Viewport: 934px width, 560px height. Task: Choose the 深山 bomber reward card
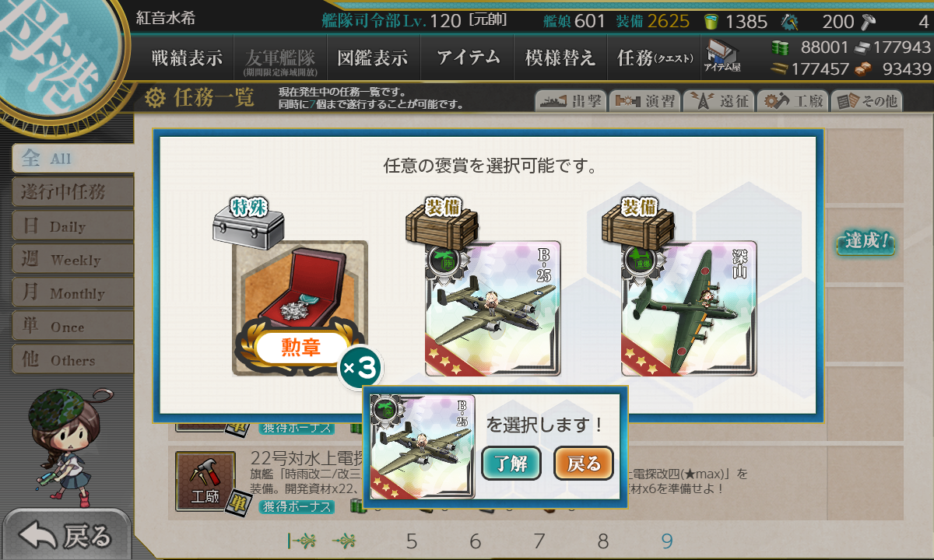[x=689, y=308]
